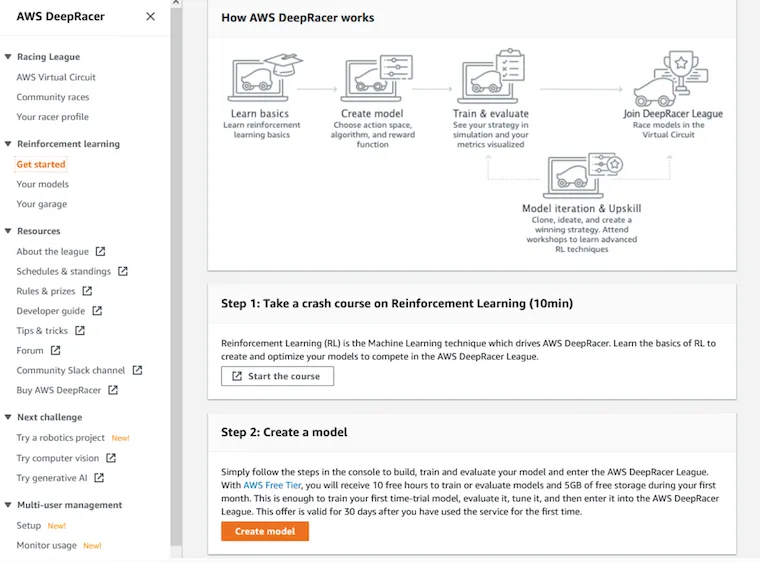Click the Start the course button
760x562 pixels.
point(277,376)
